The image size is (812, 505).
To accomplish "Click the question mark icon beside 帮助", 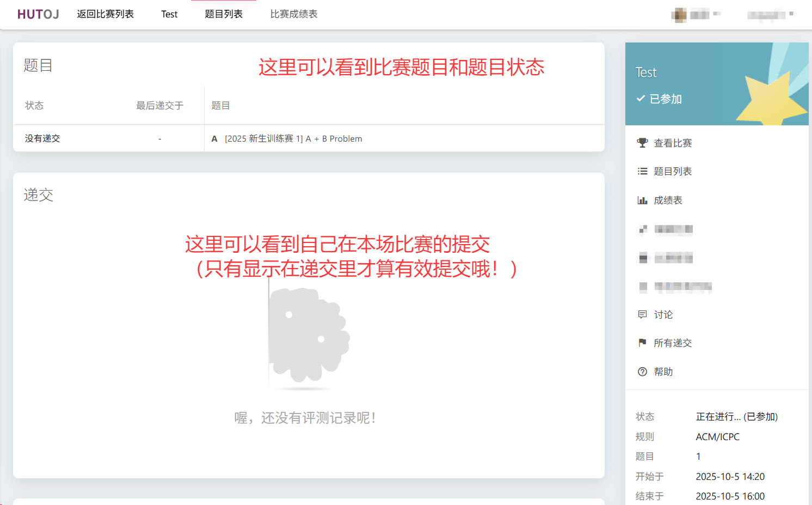I will (642, 372).
